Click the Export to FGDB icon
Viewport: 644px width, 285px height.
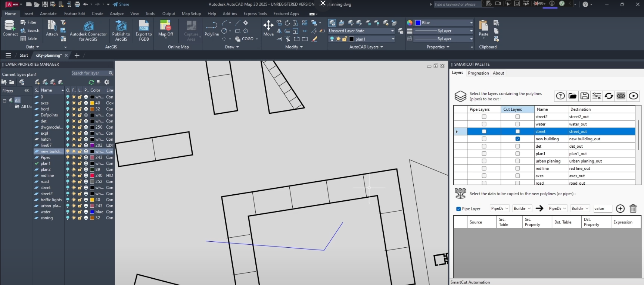tap(144, 30)
